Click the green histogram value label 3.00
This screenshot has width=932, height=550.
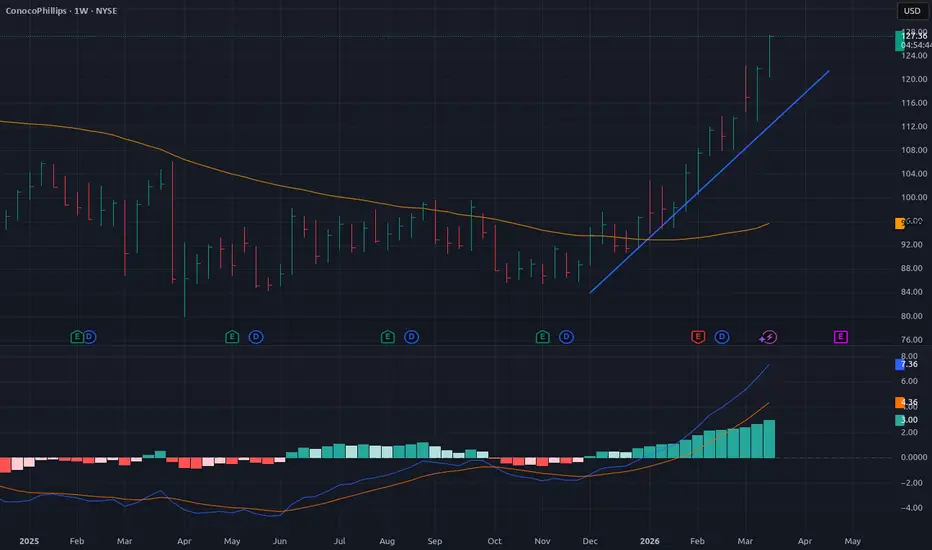coord(907,420)
